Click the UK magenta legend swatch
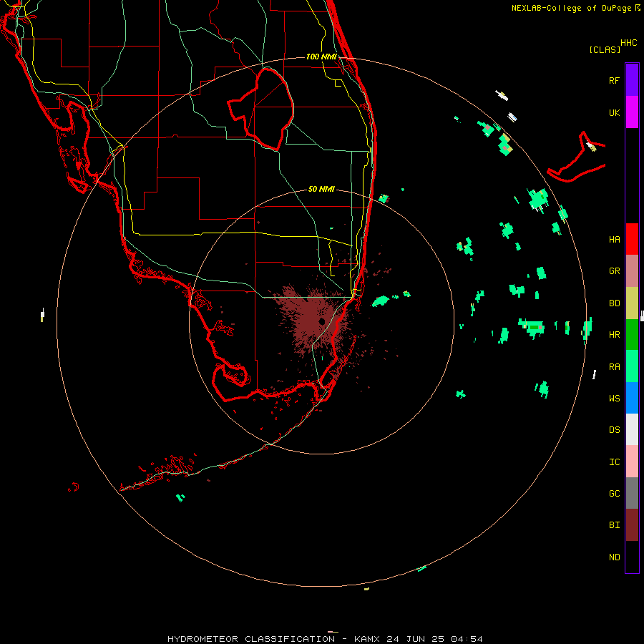The height and width of the screenshot is (644, 644). (632, 112)
